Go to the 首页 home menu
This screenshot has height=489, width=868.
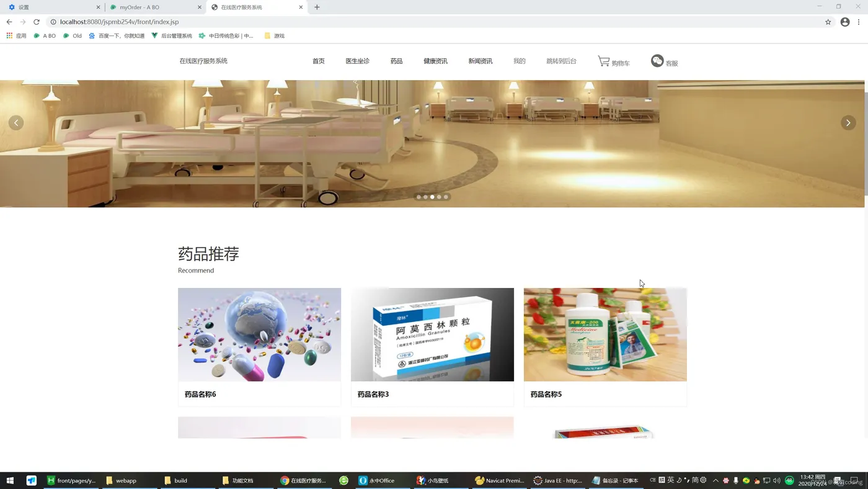(319, 61)
